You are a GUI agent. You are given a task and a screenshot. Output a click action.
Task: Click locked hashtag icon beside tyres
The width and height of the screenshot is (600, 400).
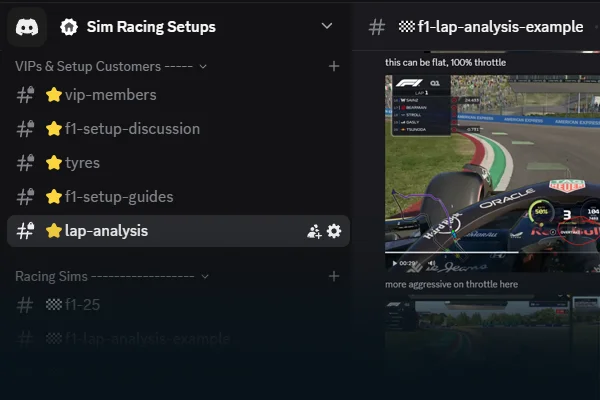[x=26, y=163]
